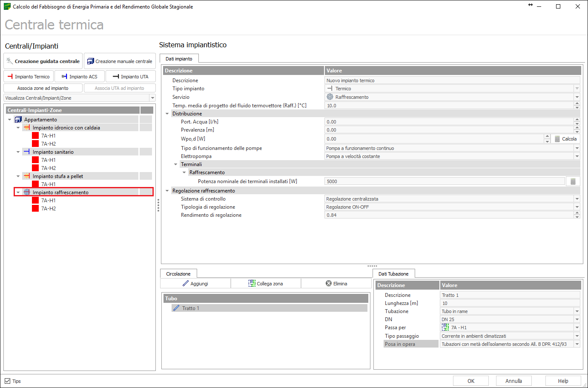
Task: Open calculator for Potenza nominale terminali
Action: (573, 181)
